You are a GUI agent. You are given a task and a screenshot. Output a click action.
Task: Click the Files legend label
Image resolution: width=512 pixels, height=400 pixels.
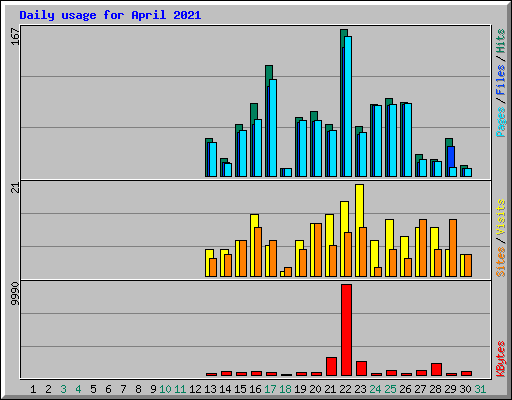[500, 80]
